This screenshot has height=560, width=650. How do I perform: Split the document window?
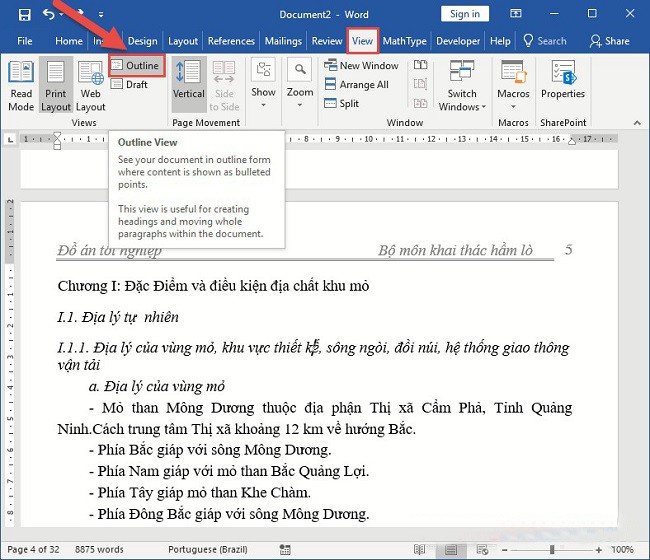click(342, 104)
